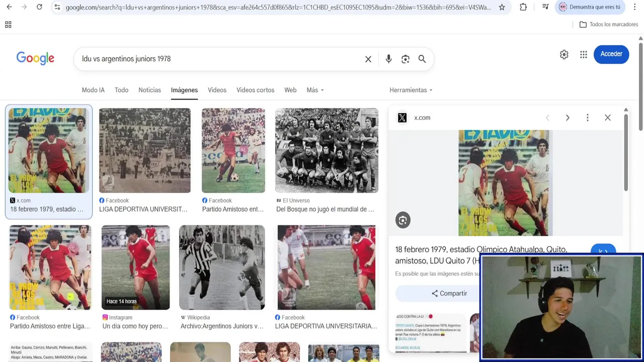Screen dimensions: 644x362
Task: Open the LIGA DEPORTIVA UNIVERSIT... stadium photo thumbnail
Action: coord(145,150)
